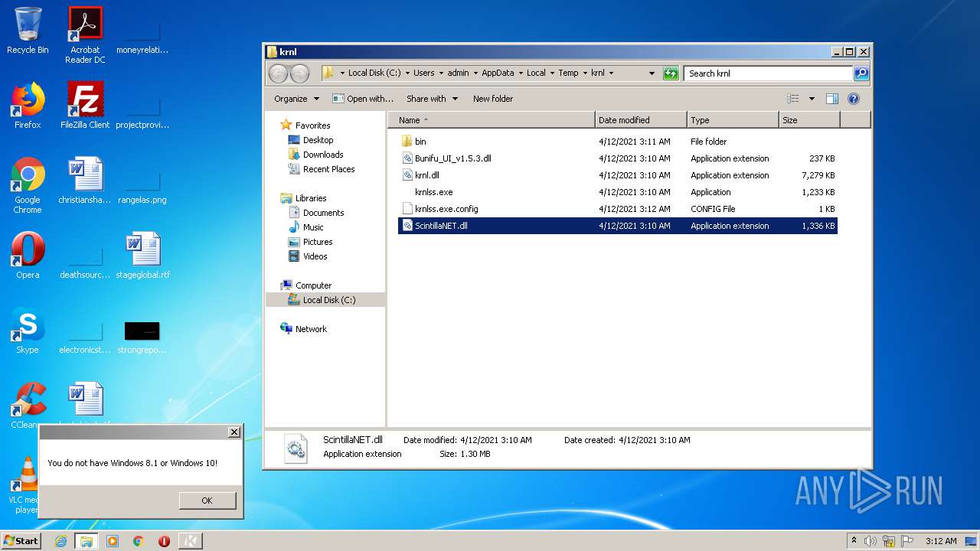The image size is (980, 551).
Task: Open the Change your view dropdown arrow
Action: click(812, 99)
